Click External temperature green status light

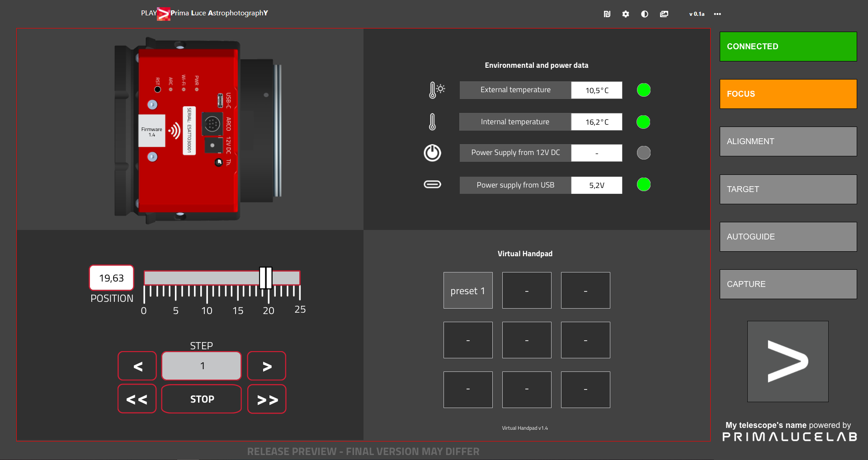click(x=644, y=90)
